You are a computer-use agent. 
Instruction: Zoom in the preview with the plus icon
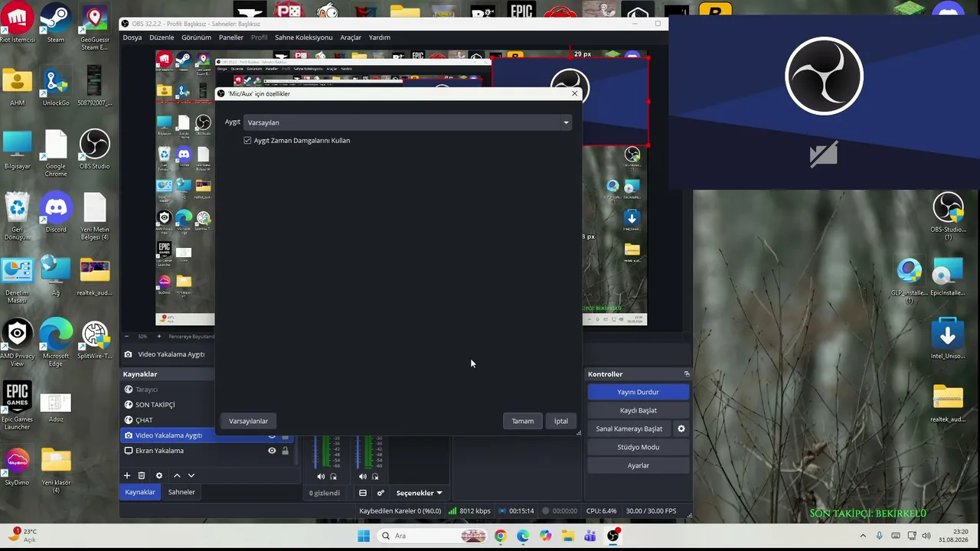point(159,337)
